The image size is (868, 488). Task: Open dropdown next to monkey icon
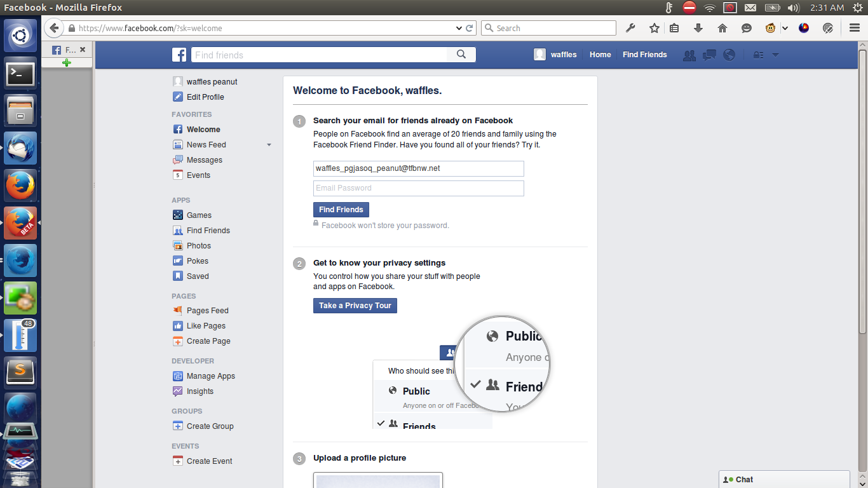click(x=785, y=28)
